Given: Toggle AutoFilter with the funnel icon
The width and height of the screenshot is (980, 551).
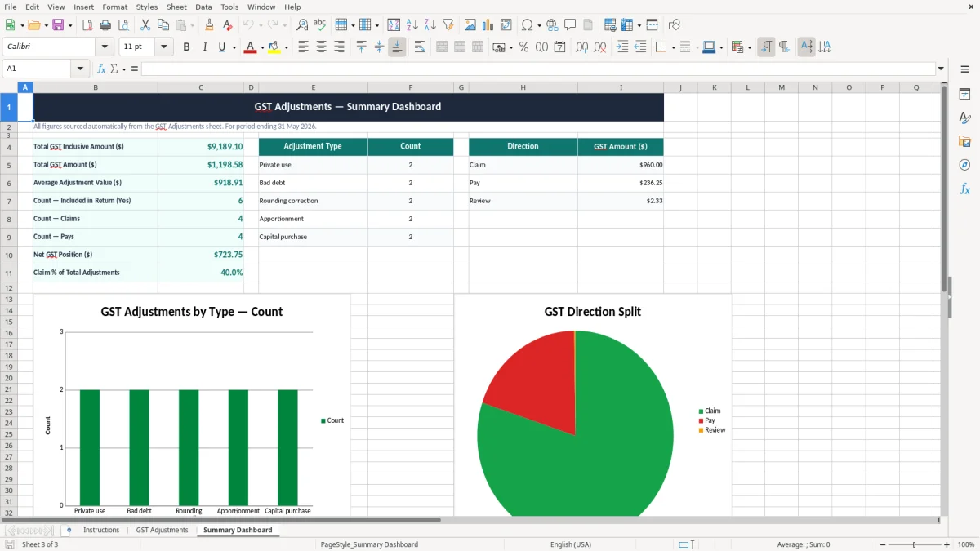Looking at the screenshot, I should (x=448, y=25).
